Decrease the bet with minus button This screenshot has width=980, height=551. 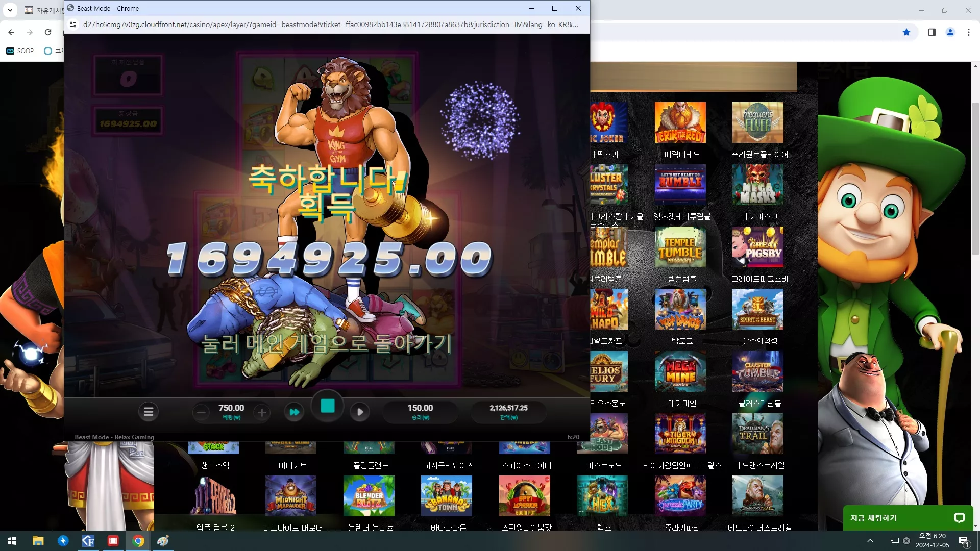pos(201,412)
